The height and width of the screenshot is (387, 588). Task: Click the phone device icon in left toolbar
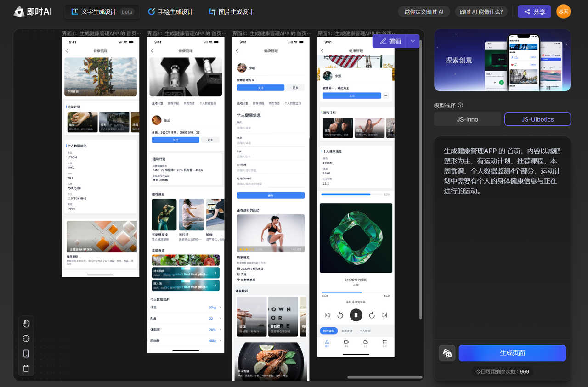coord(26,353)
